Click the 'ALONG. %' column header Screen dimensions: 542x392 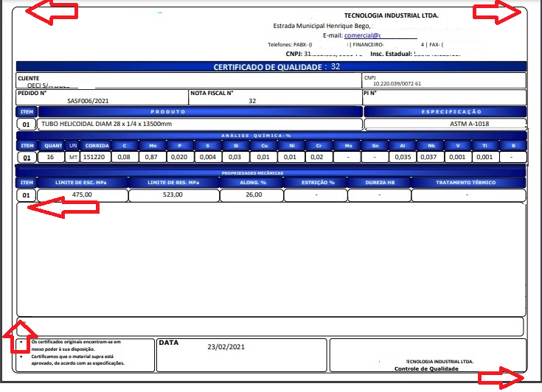(253, 182)
